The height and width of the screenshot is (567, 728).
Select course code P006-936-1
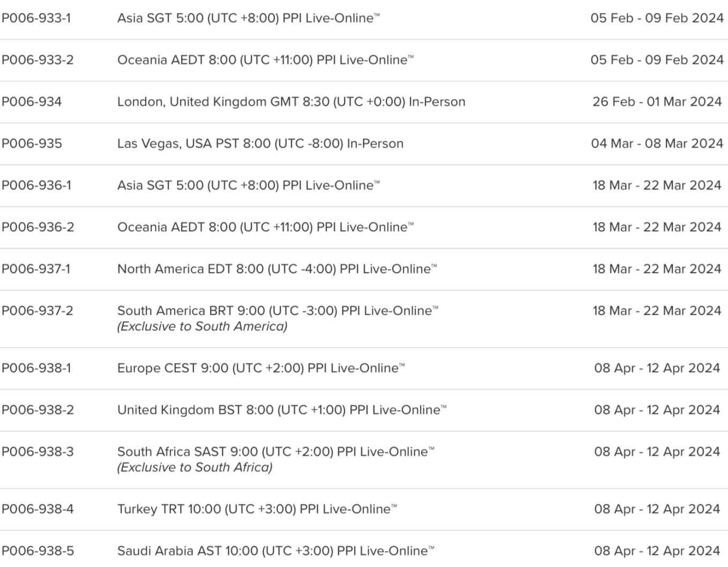36,185
